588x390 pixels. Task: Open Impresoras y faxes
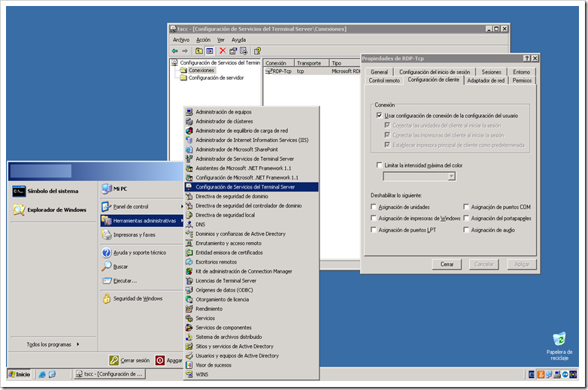129,235
